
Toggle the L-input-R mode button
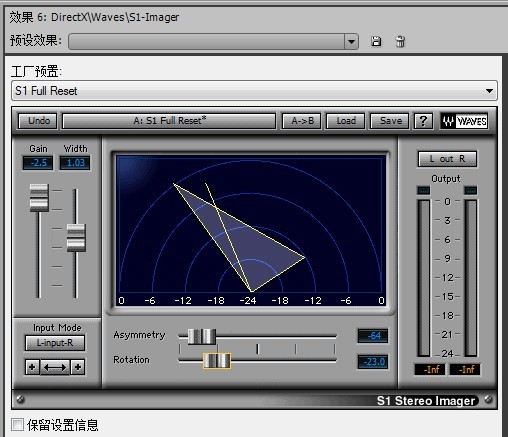(55, 343)
